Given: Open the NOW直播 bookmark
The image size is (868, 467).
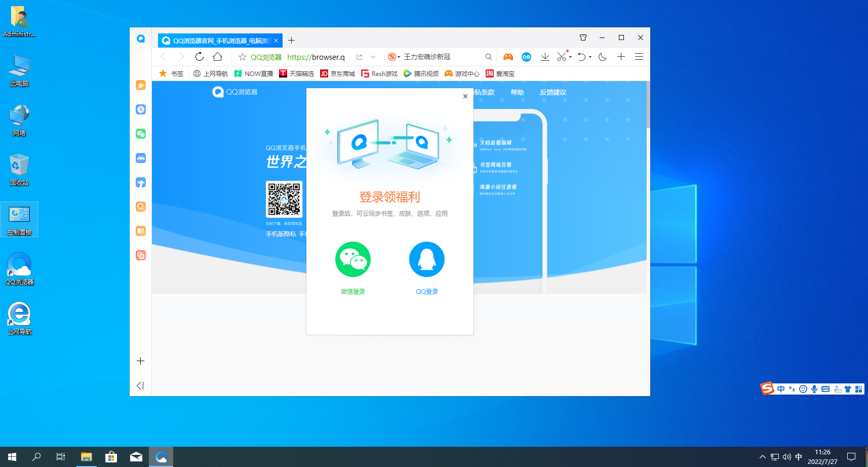Looking at the screenshot, I should 253,73.
